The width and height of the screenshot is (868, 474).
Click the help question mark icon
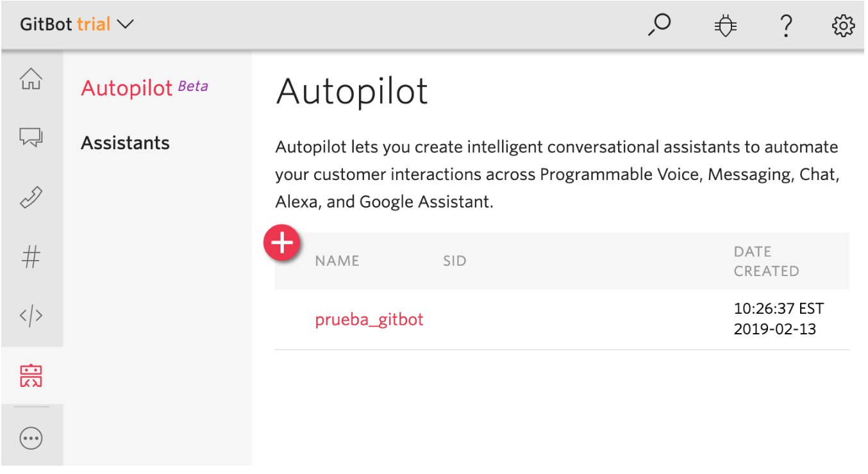click(x=786, y=26)
